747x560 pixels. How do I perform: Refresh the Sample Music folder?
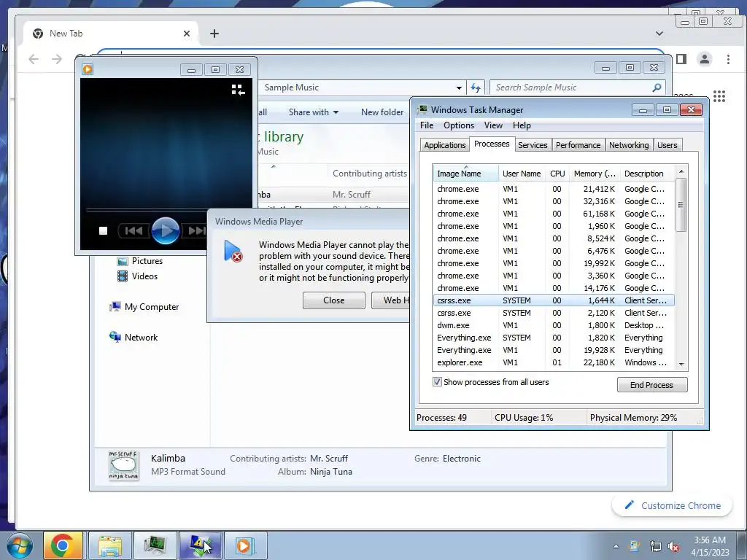pyautogui.click(x=476, y=87)
